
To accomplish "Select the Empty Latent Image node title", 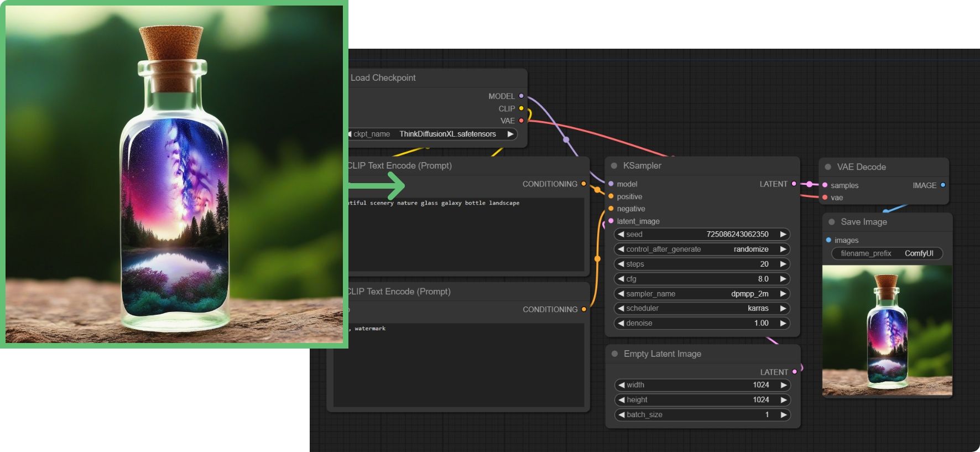I will (x=663, y=354).
